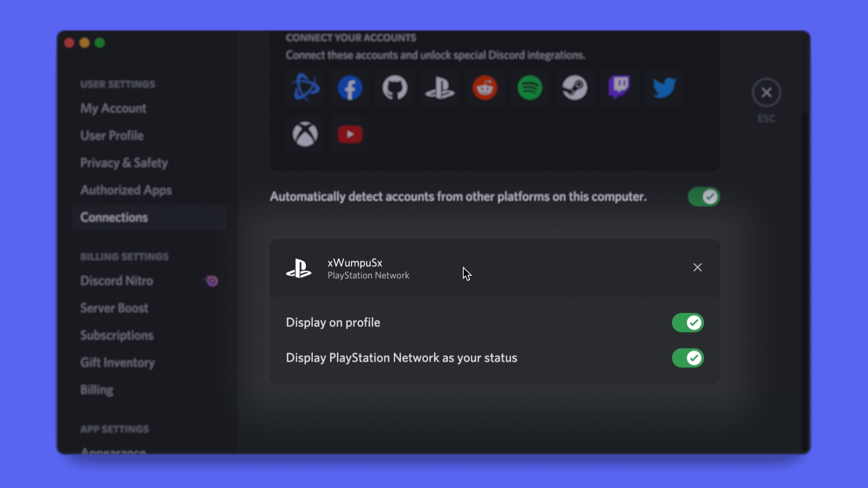Click the GitHub connection icon

click(395, 88)
